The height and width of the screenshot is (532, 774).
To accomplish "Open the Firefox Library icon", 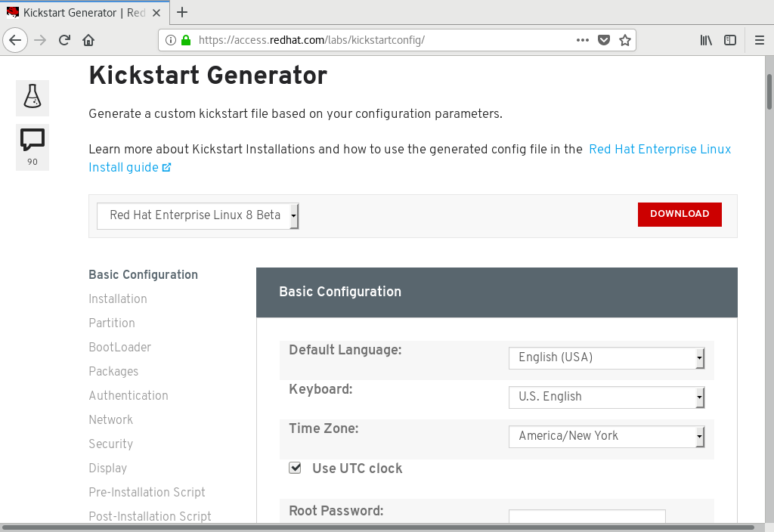I will click(706, 40).
